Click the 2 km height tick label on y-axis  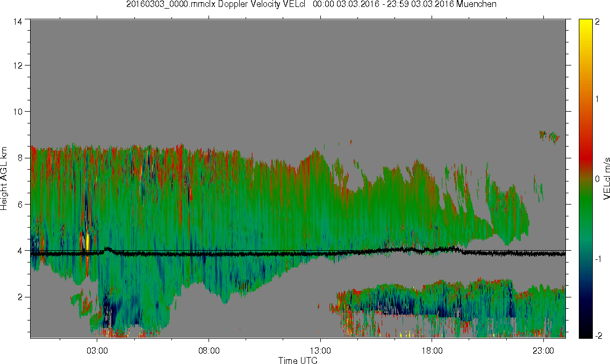point(19,297)
